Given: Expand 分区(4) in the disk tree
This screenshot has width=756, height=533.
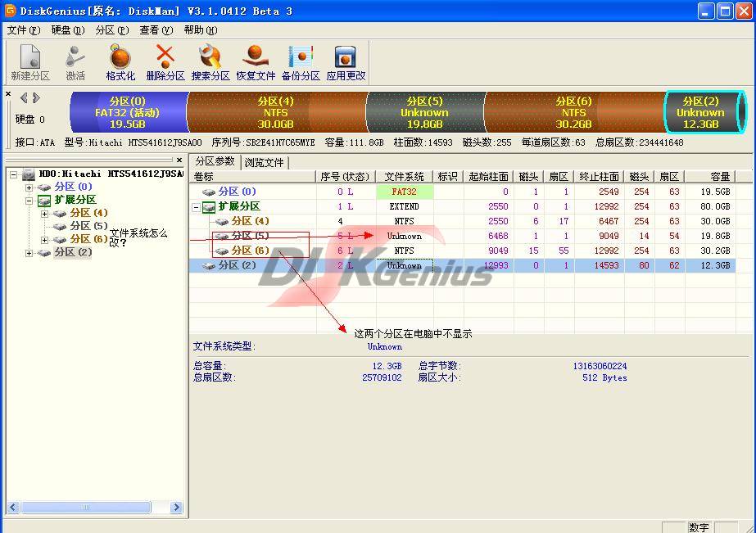Looking at the screenshot, I should click(44, 214).
